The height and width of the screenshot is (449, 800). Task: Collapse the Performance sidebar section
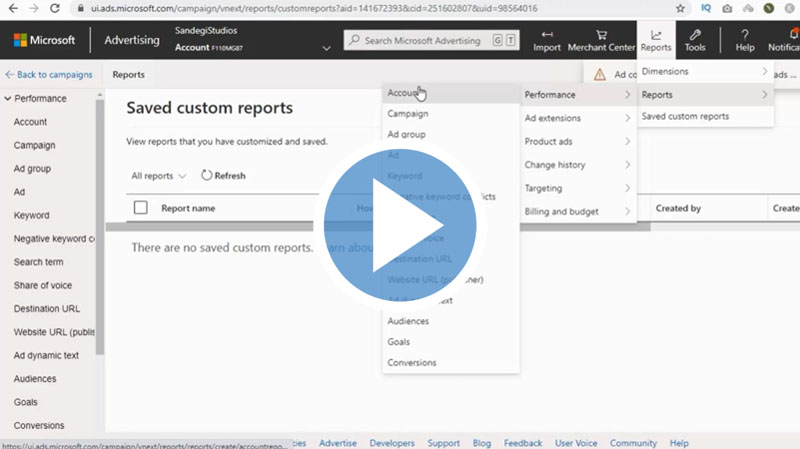pyautogui.click(x=8, y=98)
